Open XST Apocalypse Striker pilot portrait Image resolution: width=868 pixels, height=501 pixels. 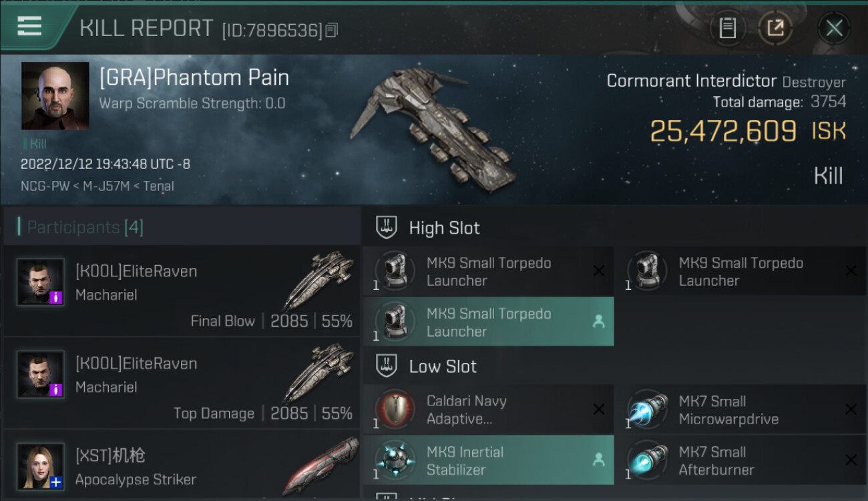coord(41,466)
